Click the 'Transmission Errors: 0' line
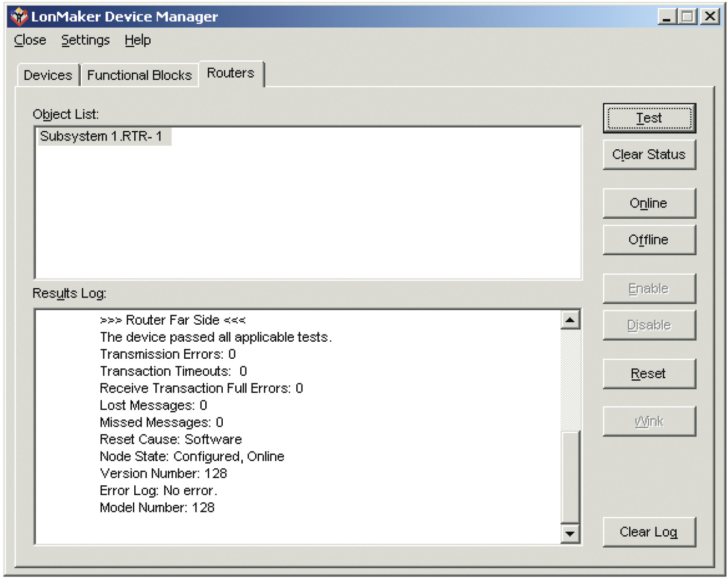 [x=168, y=354]
